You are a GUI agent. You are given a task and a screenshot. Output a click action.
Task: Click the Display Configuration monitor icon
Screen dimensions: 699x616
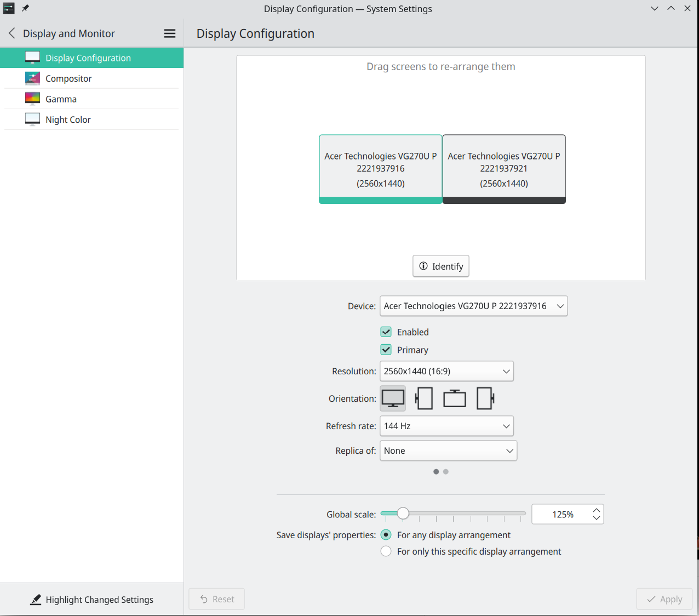[x=32, y=58]
